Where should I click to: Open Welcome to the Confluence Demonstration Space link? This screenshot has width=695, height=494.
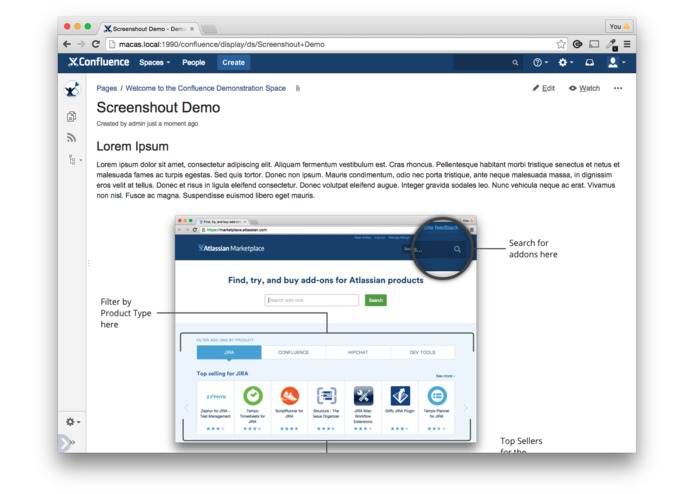click(x=205, y=88)
